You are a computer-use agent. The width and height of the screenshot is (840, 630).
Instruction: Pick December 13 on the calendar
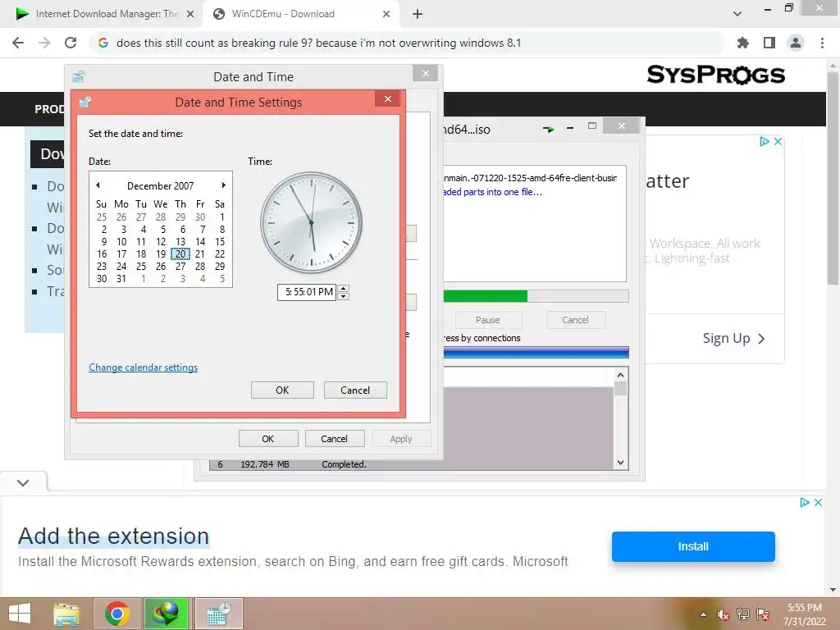click(180, 242)
